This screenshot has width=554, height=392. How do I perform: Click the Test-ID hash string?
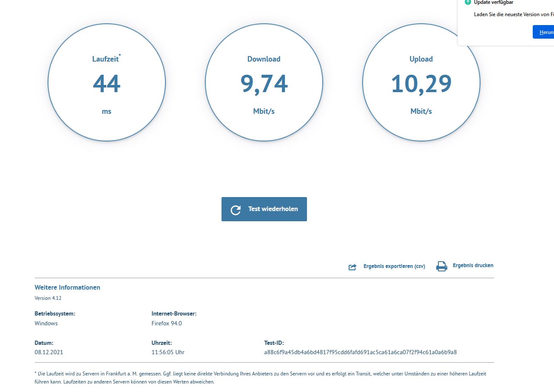[x=360, y=352]
